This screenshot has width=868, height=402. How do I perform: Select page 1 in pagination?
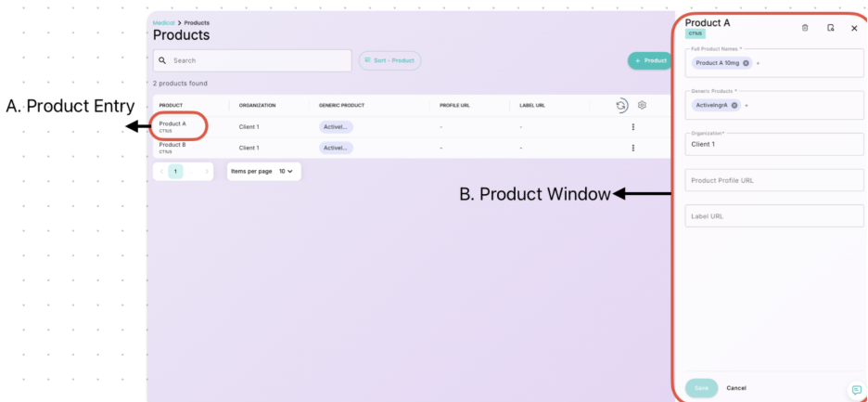pyautogui.click(x=175, y=172)
